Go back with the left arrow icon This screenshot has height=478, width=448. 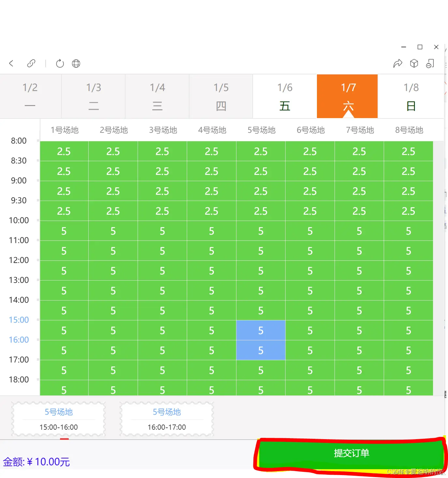(11, 63)
